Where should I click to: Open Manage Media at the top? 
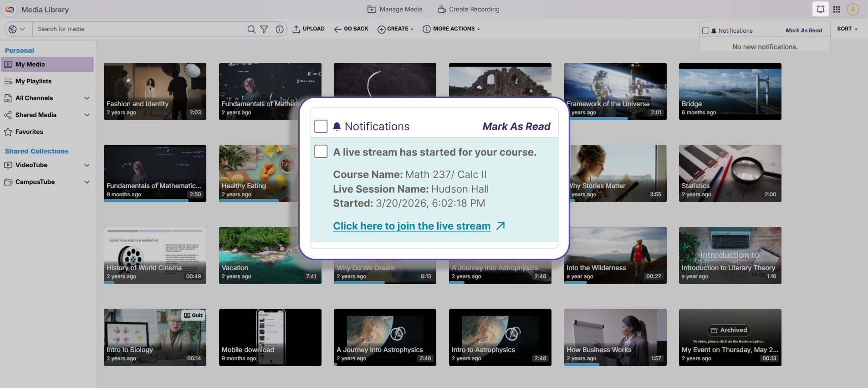pos(395,9)
